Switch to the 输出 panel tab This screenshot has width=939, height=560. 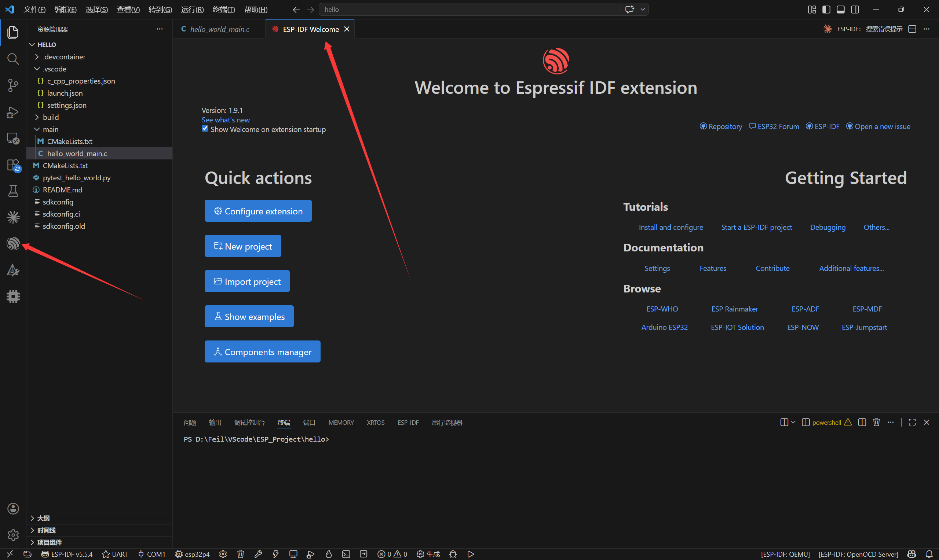point(215,422)
